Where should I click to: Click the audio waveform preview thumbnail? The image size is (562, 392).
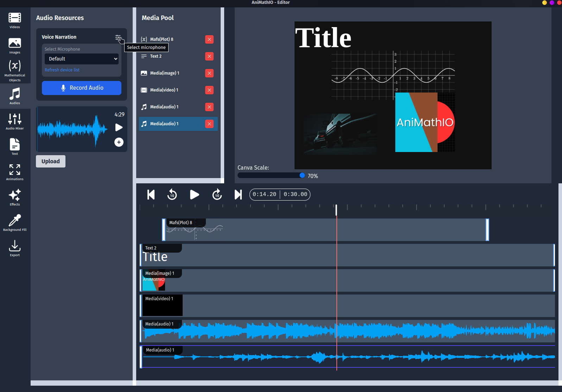point(72,129)
